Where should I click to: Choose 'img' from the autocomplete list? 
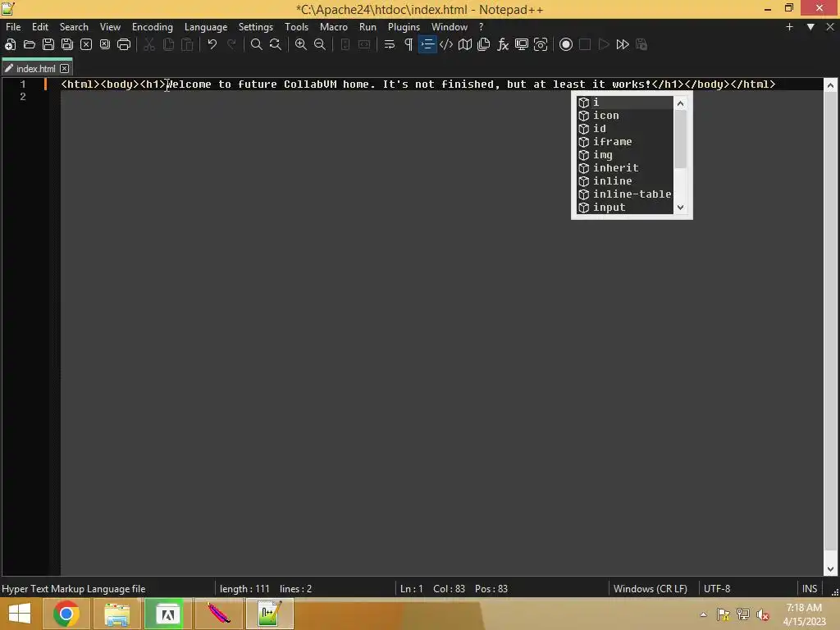tap(624, 155)
